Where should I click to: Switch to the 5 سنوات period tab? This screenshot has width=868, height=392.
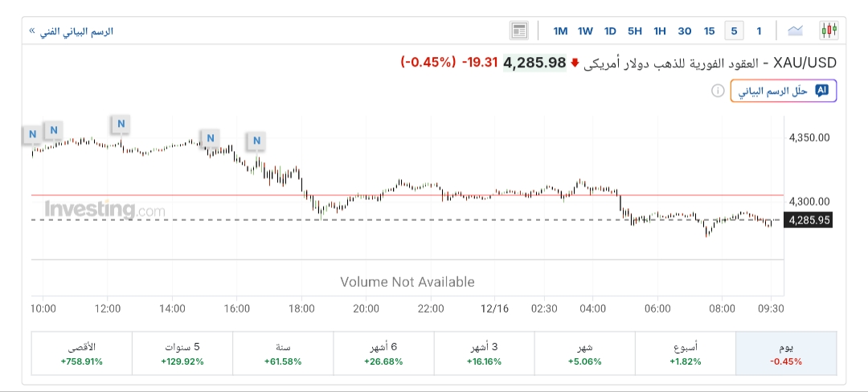[182, 353]
